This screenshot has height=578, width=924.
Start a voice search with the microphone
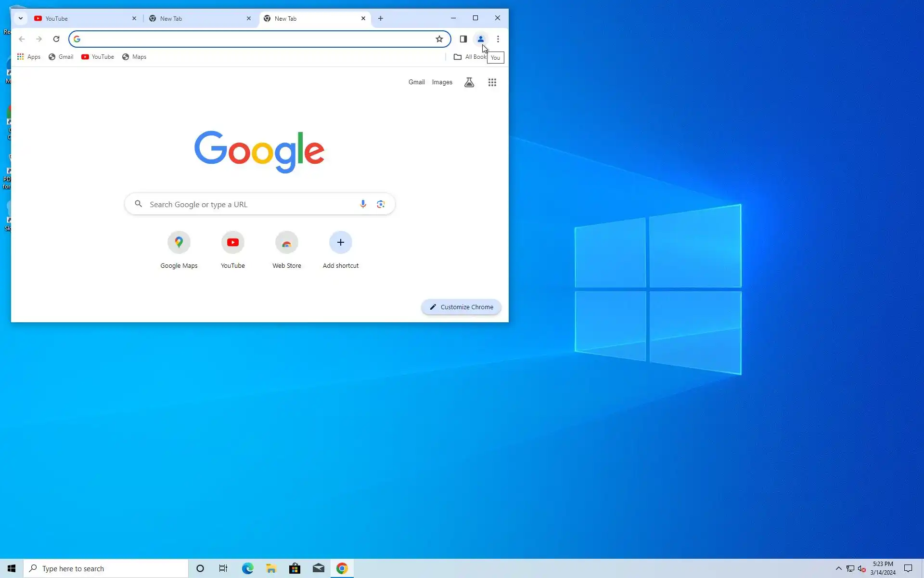[363, 204]
